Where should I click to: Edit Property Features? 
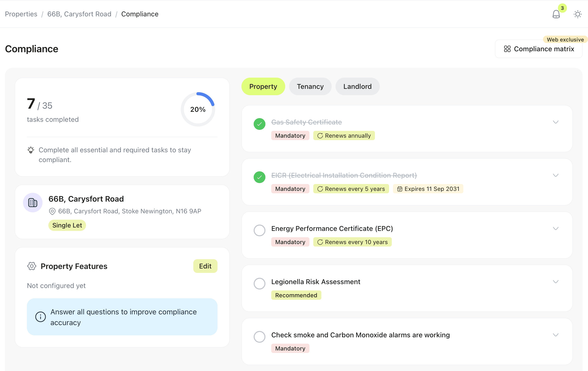coord(205,266)
